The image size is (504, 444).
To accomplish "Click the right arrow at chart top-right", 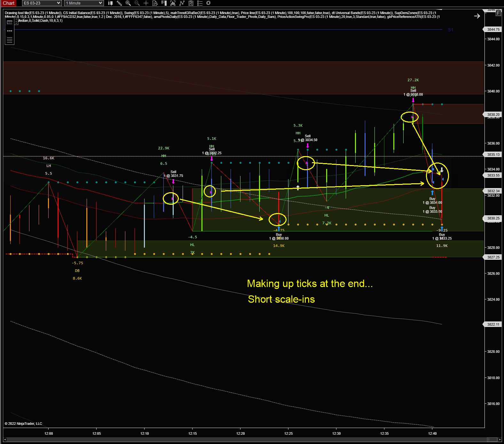I will pos(477,16).
